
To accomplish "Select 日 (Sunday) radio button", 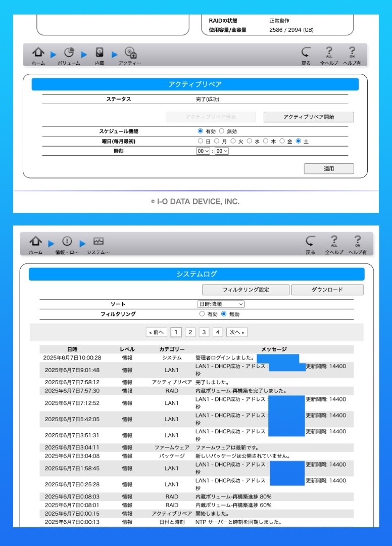I will [201, 141].
